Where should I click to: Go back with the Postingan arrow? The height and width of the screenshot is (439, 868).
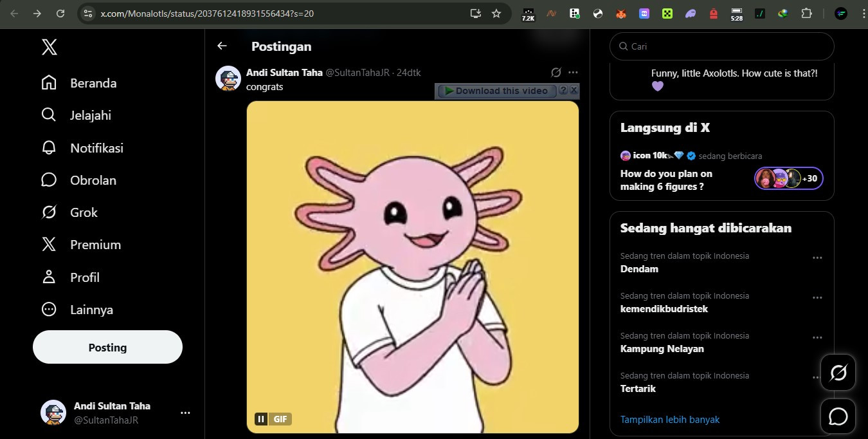222,46
